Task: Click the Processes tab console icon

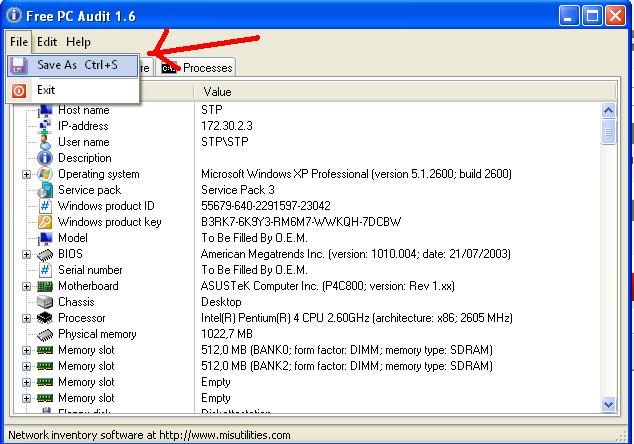Action: click(169, 68)
